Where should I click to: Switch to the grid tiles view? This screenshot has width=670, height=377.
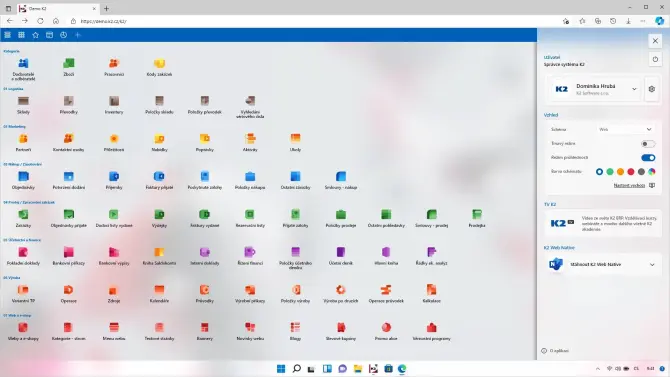pos(21,35)
